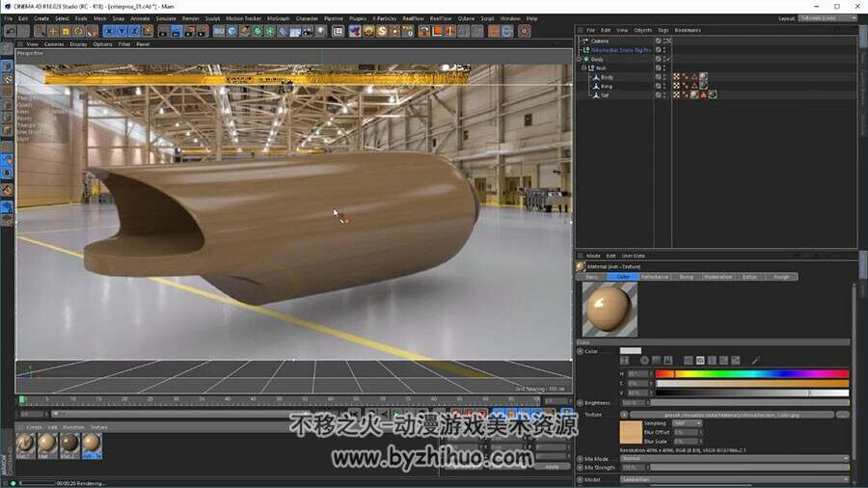Image resolution: width=868 pixels, height=488 pixels.
Task: Toggle the Z axis lock icon
Action: pos(134,31)
